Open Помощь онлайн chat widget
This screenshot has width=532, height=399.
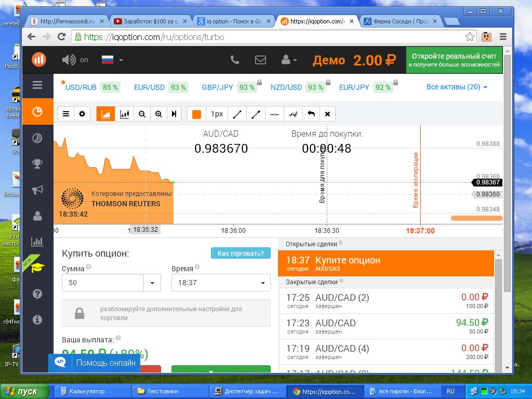tap(95, 363)
